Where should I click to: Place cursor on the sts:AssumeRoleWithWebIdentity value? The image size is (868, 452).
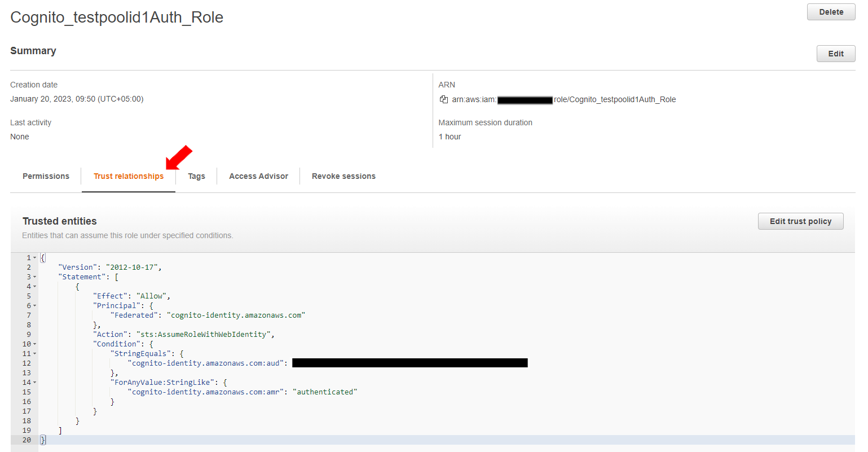pos(204,335)
